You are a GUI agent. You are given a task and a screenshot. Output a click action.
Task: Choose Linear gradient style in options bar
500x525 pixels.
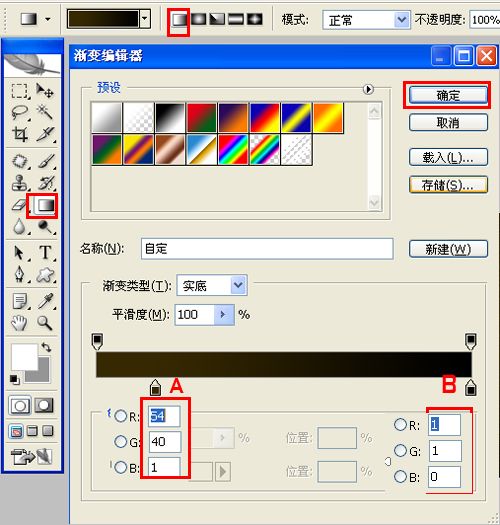179,20
